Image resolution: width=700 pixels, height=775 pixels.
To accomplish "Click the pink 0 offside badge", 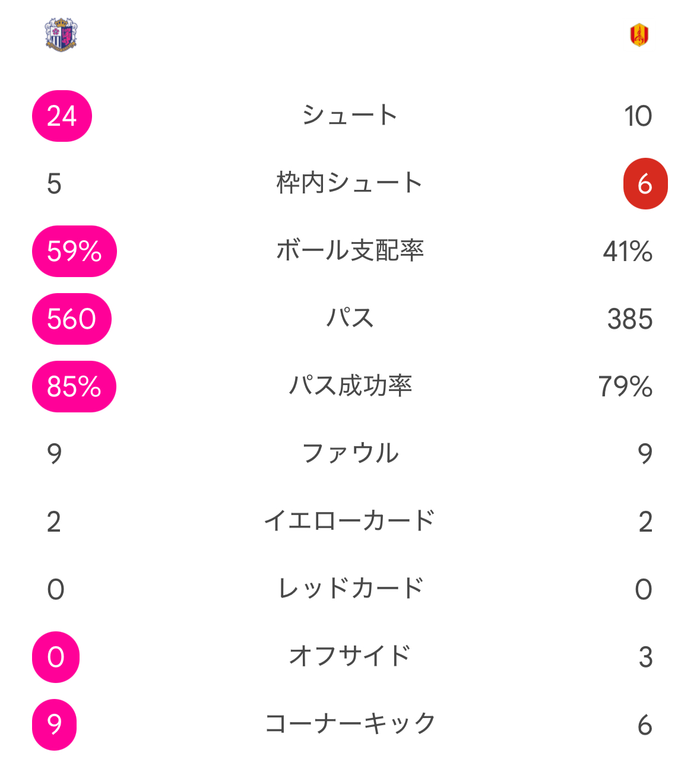I will [56, 657].
